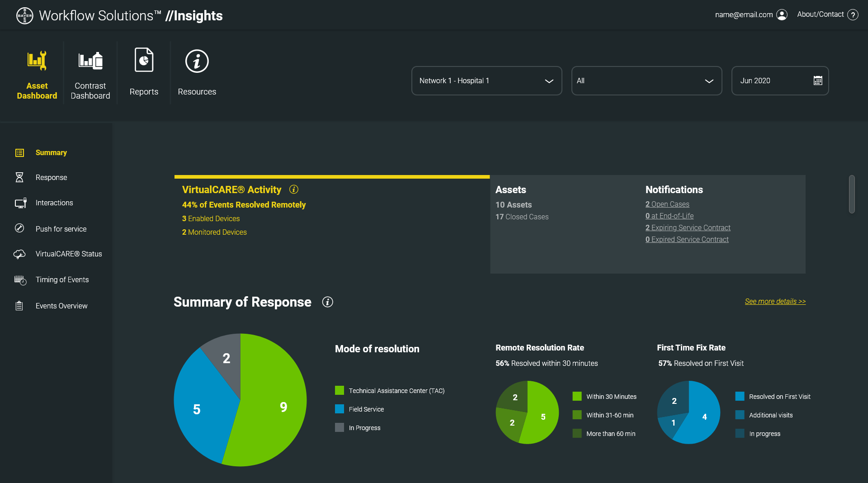Image resolution: width=868 pixels, height=483 pixels.
Task: Expand the All filter dropdown
Action: click(x=647, y=81)
